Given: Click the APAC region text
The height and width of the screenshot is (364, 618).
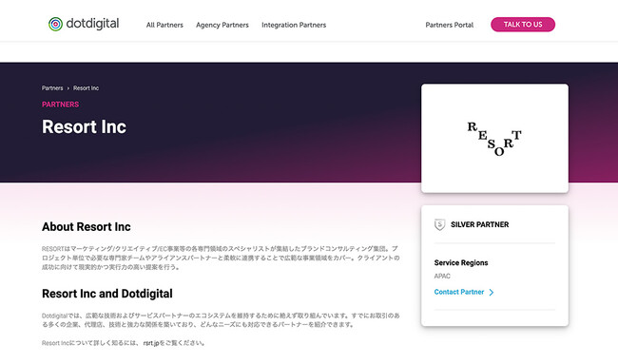Looking at the screenshot, I should (x=442, y=277).
